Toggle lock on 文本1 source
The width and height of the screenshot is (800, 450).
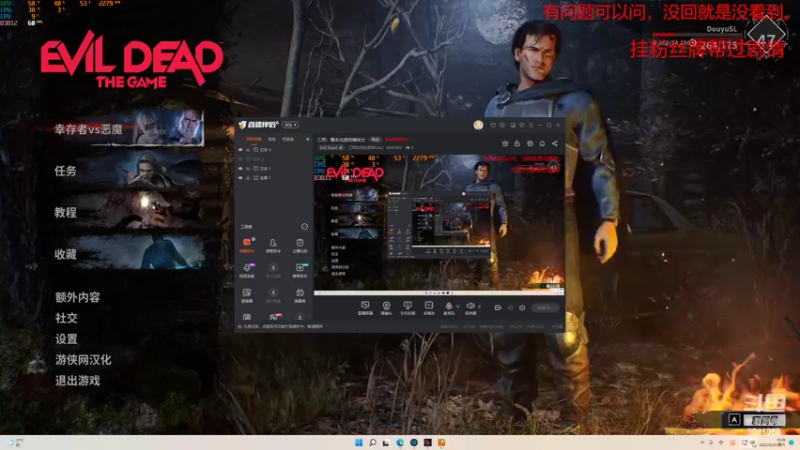pyautogui.click(x=248, y=168)
